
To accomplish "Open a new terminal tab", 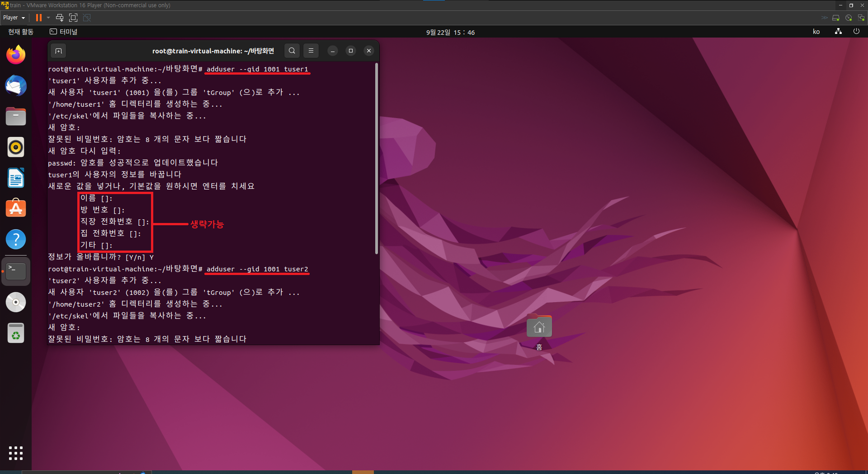I will tap(58, 51).
